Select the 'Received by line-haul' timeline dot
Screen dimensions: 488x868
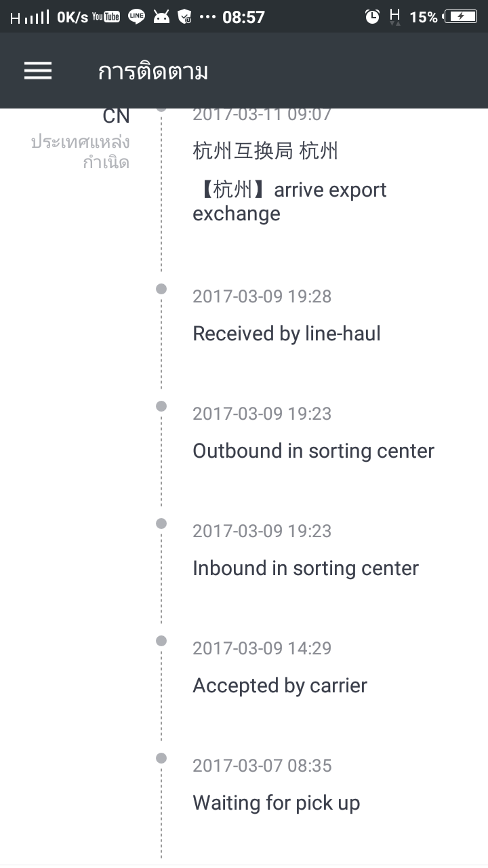point(161,289)
